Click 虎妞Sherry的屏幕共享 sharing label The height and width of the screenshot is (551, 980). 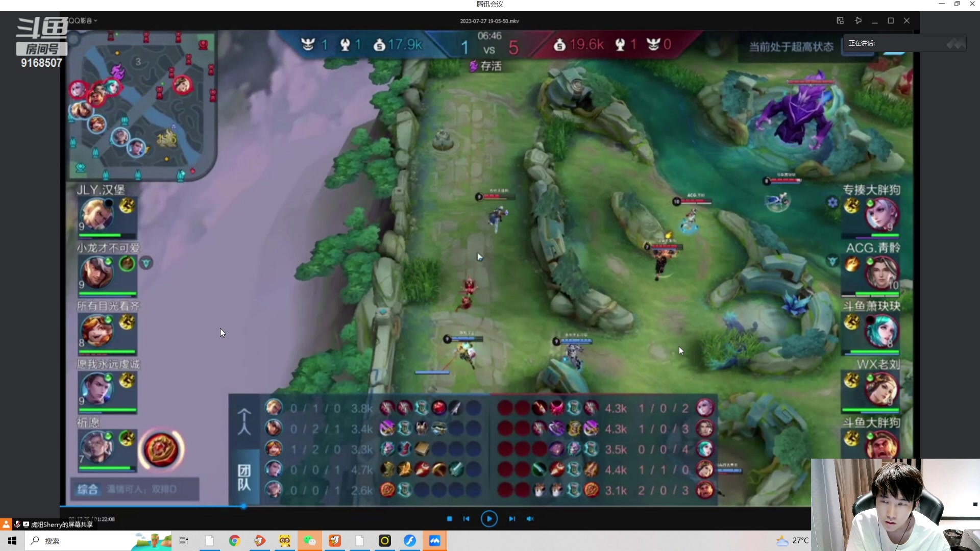[x=62, y=524]
